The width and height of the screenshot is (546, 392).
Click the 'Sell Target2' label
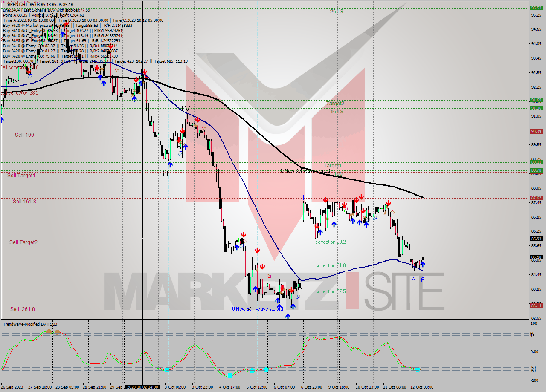[23, 242]
